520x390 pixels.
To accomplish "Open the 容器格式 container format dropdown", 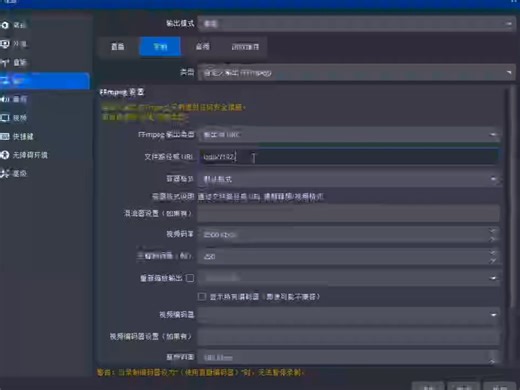I will (349, 179).
